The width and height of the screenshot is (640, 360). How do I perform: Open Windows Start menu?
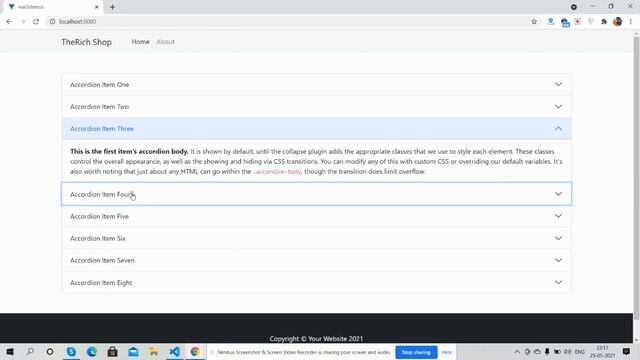(x=10, y=351)
